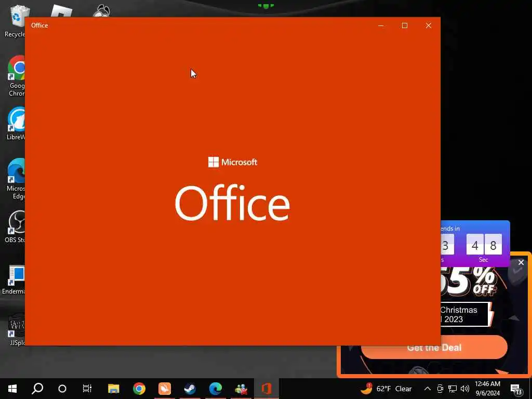Open Task View on the taskbar

(x=87, y=389)
